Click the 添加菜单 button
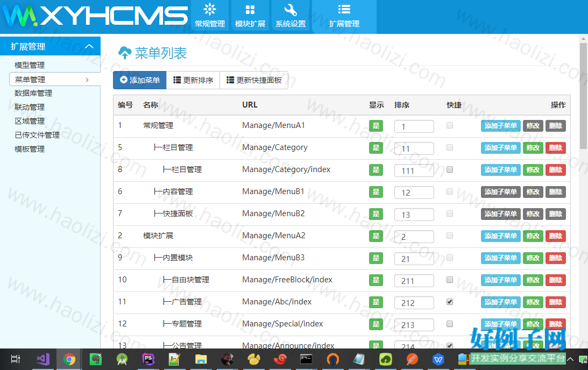Viewport: 588px width, 370px height. pyautogui.click(x=140, y=80)
